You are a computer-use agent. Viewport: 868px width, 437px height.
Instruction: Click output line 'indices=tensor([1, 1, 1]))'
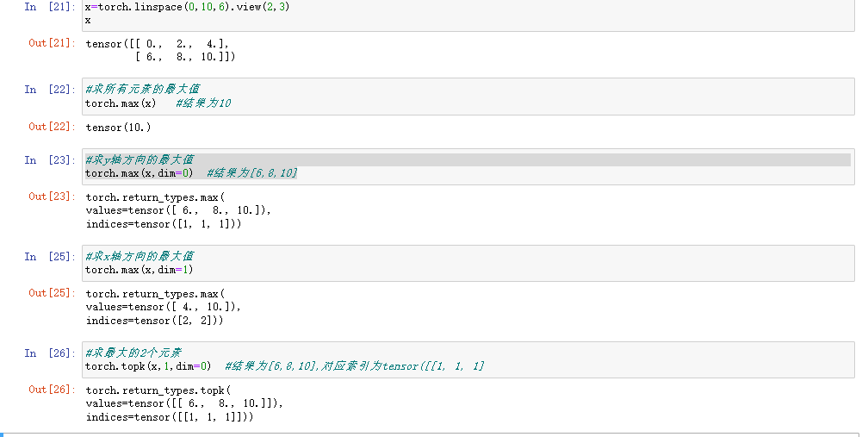point(164,224)
